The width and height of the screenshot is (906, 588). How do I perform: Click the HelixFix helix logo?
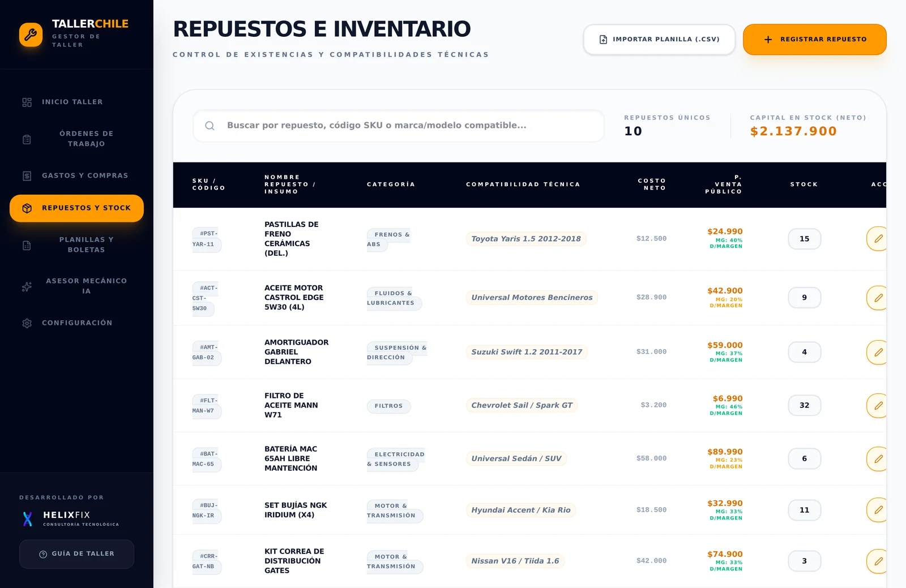27,518
